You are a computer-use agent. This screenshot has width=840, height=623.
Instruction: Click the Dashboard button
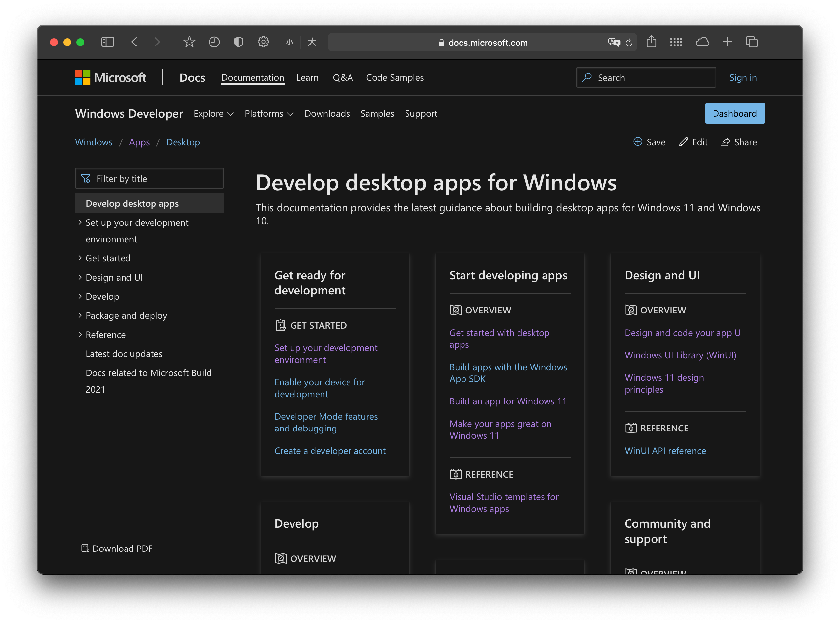735,113
